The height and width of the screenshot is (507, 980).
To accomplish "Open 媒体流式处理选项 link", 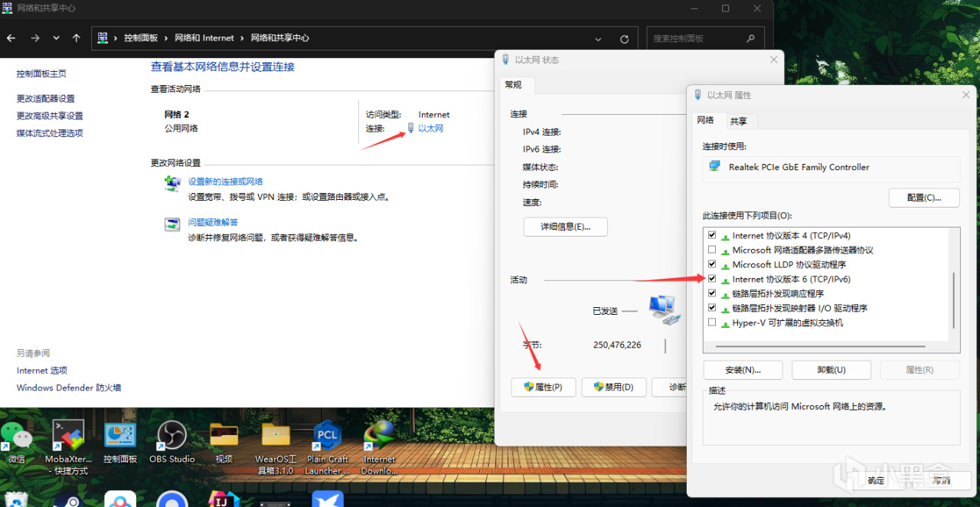I will [x=50, y=133].
